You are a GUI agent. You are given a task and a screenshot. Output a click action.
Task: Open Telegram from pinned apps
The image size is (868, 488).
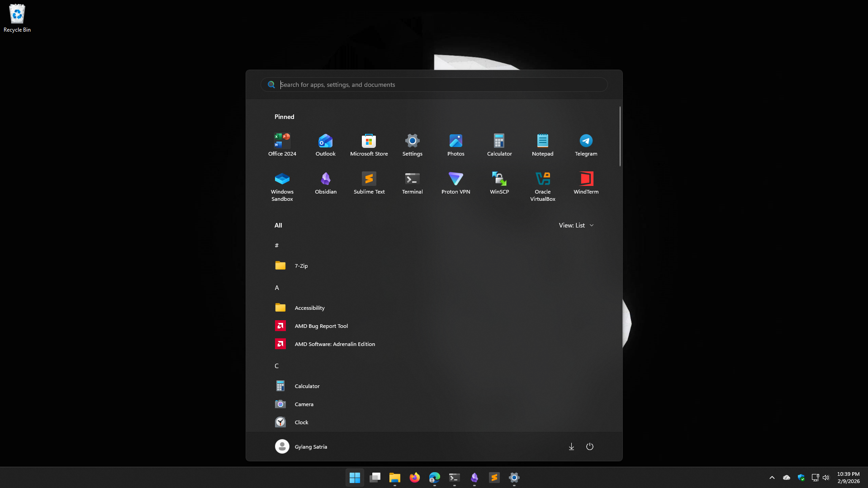(x=586, y=145)
